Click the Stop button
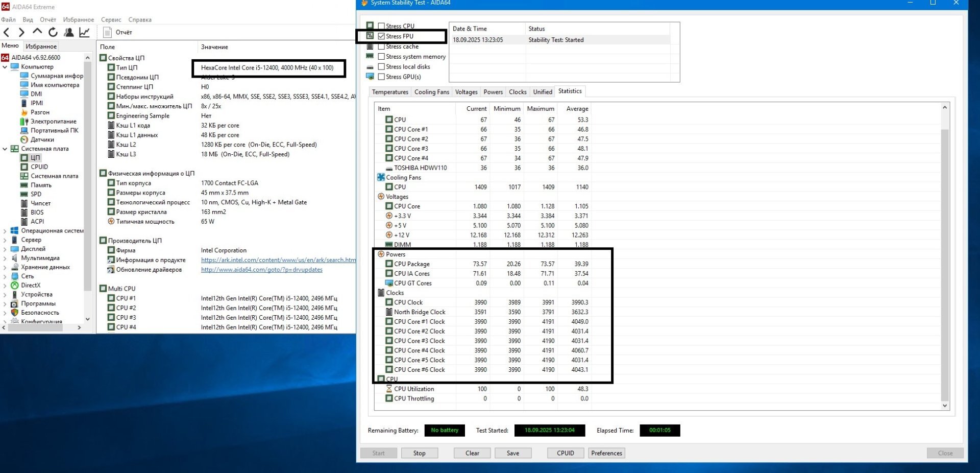The height and width of the screenshot is (473, 980). point(420,453)
